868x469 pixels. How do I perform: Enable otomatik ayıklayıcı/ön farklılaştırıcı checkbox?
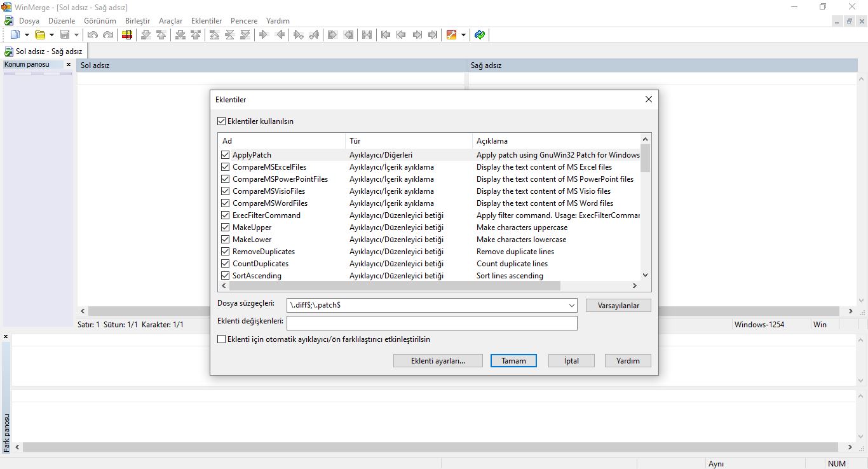[222, 339]
